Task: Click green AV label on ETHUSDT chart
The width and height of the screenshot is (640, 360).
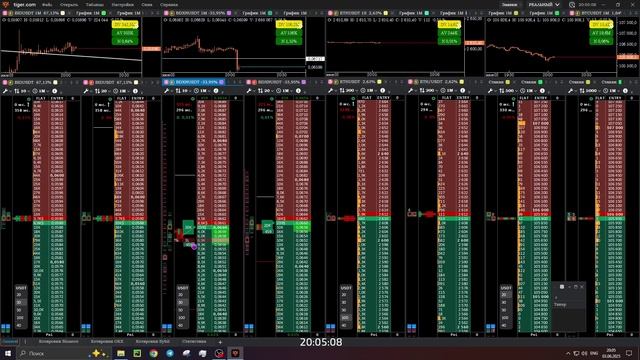Action: pos(449,33)
